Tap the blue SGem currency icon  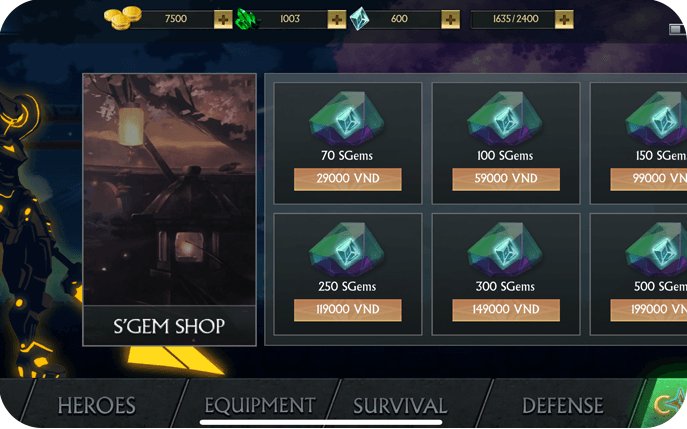tap(360, 19)
